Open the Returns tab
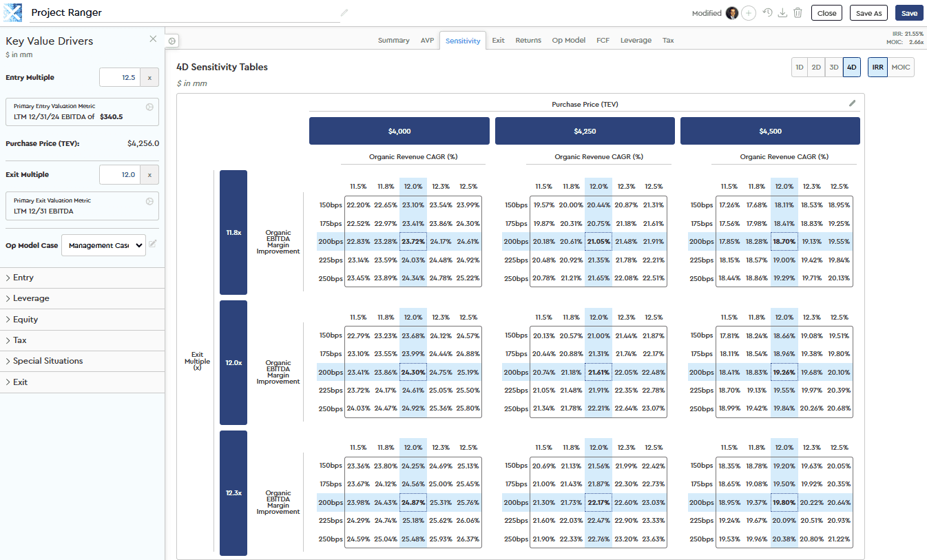The width and height of the screenshot is (927, 560). coord(528,41)
